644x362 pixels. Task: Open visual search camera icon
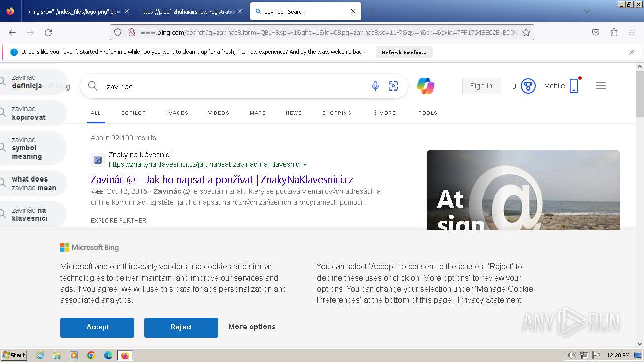pos(393,86)
